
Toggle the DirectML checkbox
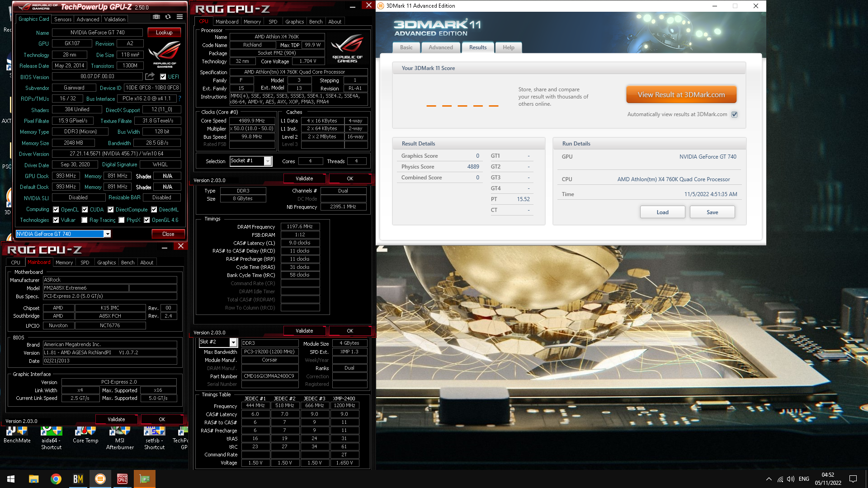[154, 210]
